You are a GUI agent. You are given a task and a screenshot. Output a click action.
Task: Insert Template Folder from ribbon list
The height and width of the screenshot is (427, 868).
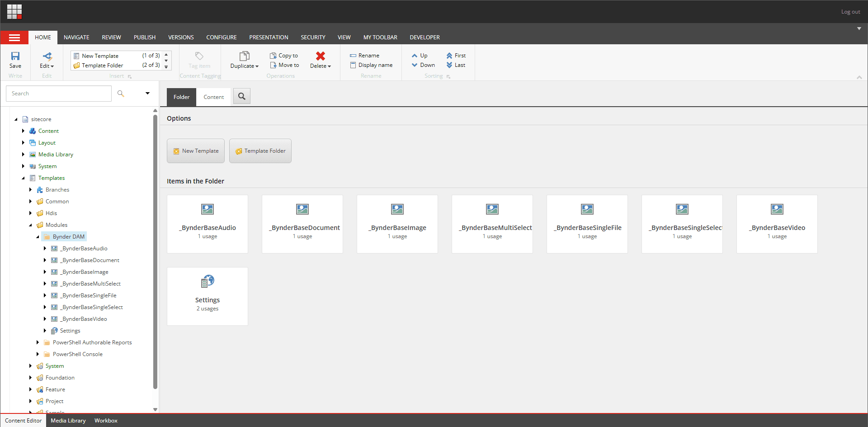[117, 65]
